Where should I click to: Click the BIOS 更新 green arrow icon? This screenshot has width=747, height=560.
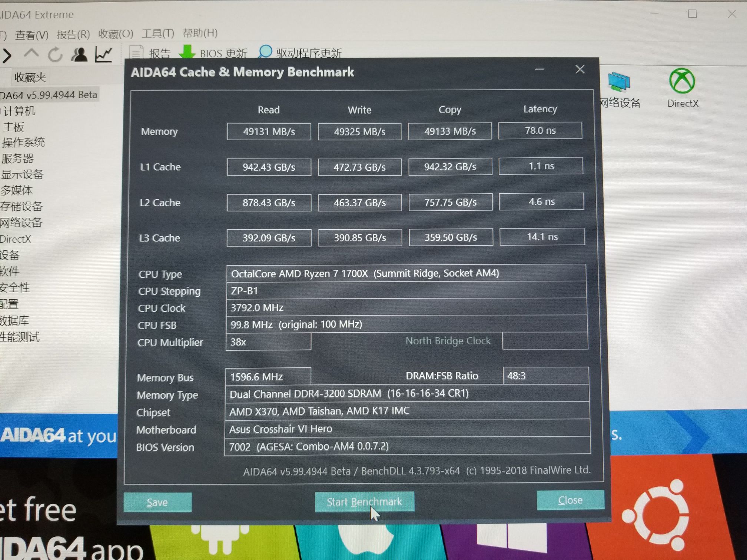[187, 52]
